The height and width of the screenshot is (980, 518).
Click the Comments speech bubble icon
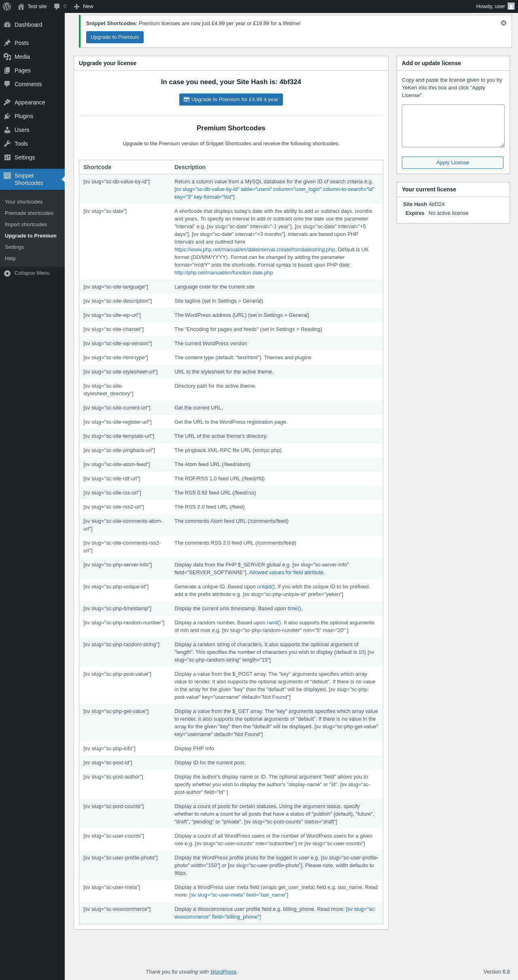click(x=7, y=84)
